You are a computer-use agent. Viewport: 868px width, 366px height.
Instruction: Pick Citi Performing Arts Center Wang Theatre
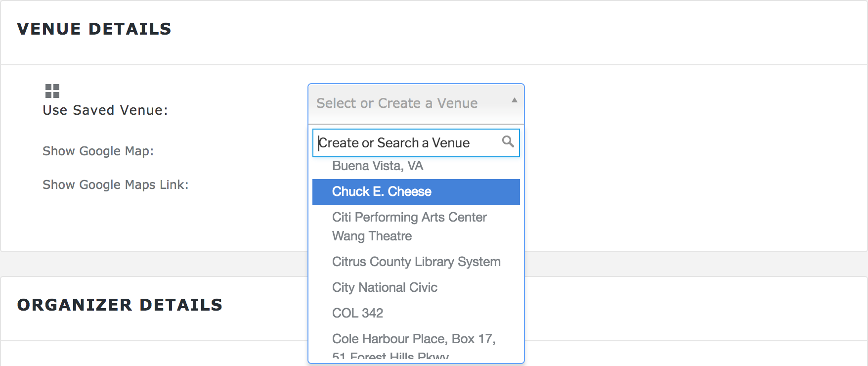[409, 227]
